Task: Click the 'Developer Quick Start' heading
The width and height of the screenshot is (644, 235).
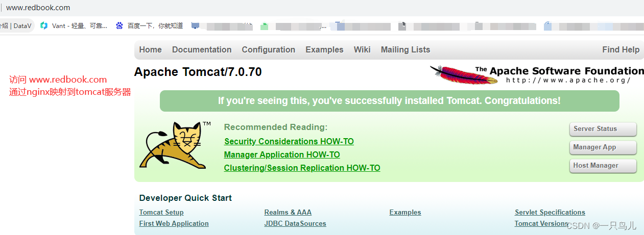Action: [185, 198]
